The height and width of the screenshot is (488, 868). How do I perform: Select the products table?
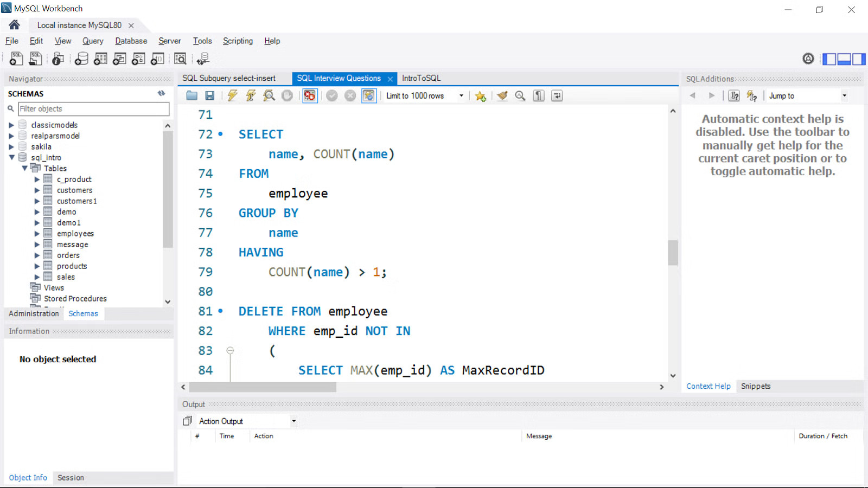point(72,266)
